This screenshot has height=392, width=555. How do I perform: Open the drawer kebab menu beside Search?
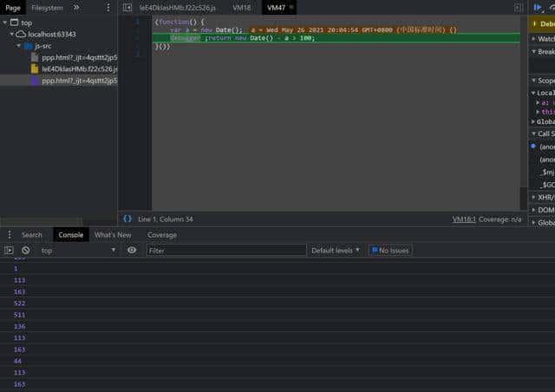click(x=9, y=235)
